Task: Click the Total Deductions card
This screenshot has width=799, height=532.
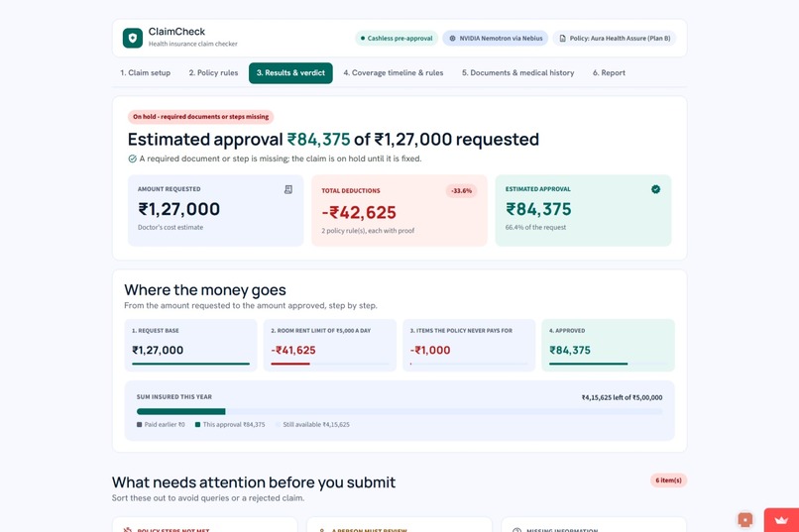Action: click(399, 211)
